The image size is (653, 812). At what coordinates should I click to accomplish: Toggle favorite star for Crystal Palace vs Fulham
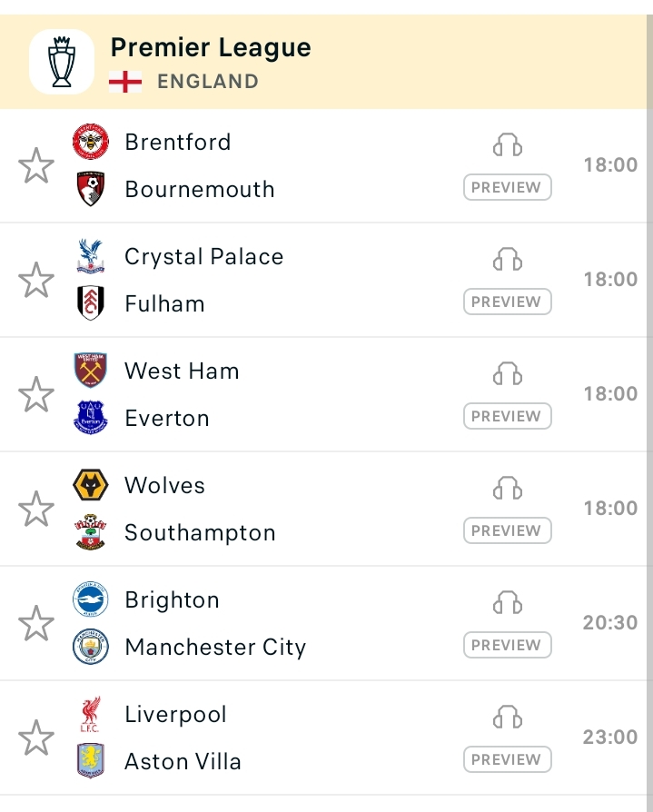(x=36, y=280)
